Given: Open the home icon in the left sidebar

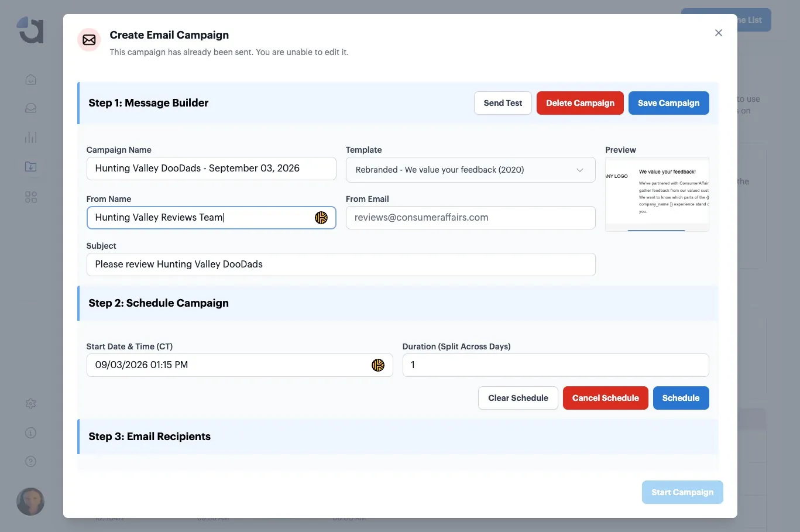Looking at the screenshot, I should [31, 80].
